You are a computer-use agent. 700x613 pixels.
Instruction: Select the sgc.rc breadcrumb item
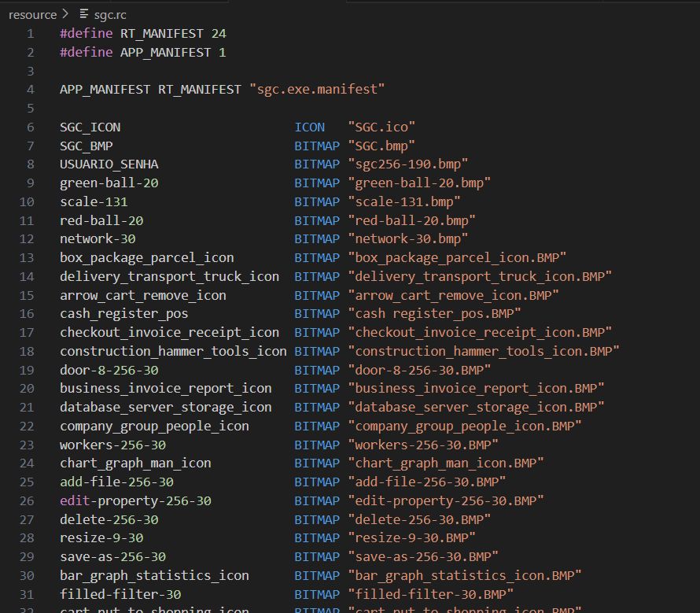(112, 14)
